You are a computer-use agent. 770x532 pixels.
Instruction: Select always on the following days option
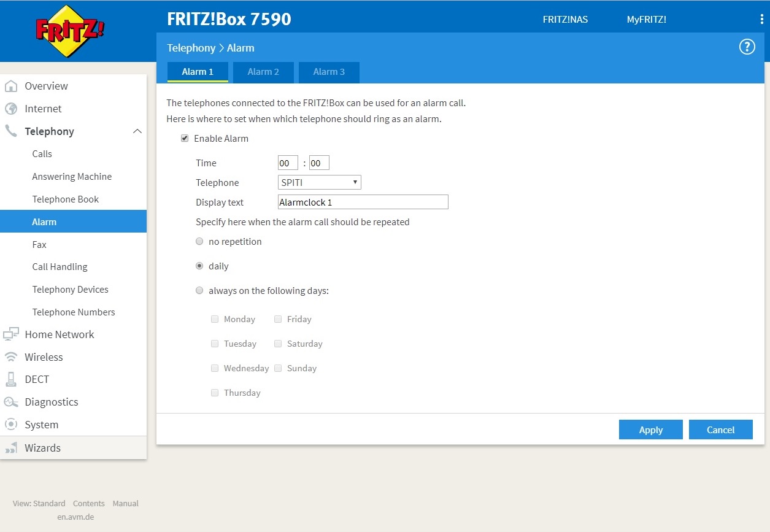coord(199,291)
